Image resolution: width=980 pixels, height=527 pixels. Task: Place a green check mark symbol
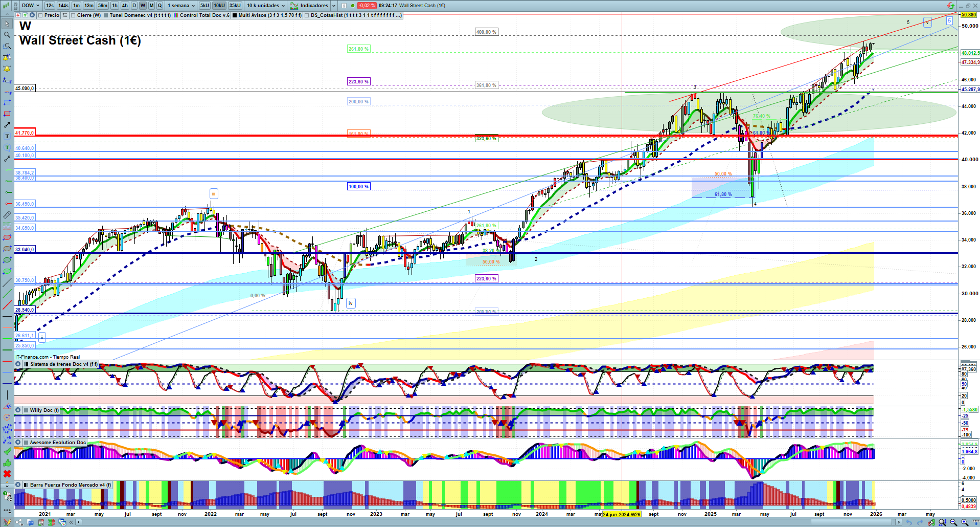pos(7,451)
